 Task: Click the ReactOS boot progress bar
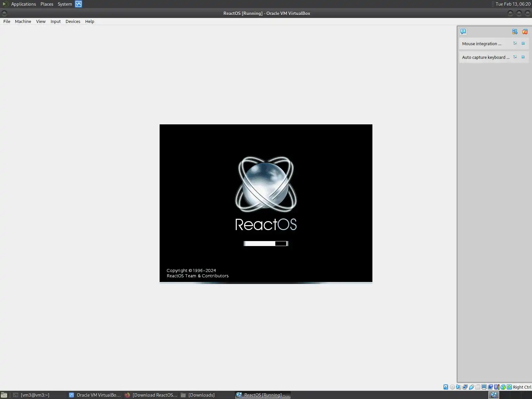coord(266,243)
